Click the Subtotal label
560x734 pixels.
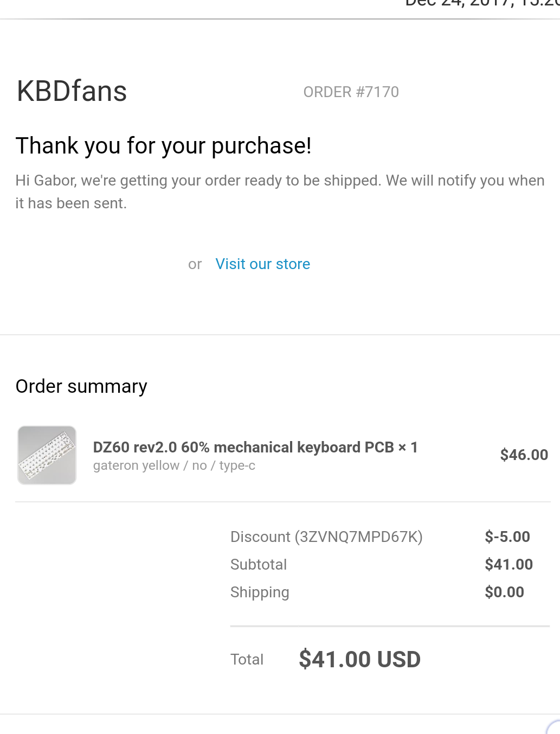click(259, 565)
